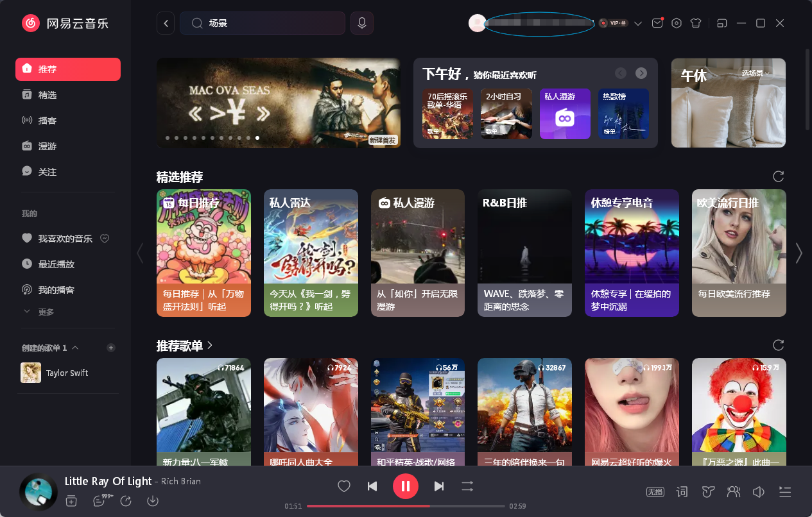This screenshot has width=812, height=517.
Task: Like the current song heart icon
Action: 344,486
